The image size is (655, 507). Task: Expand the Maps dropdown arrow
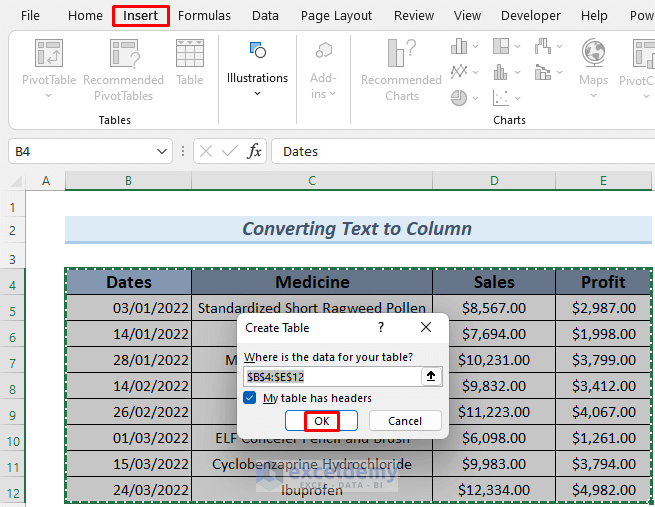[593, 96]
